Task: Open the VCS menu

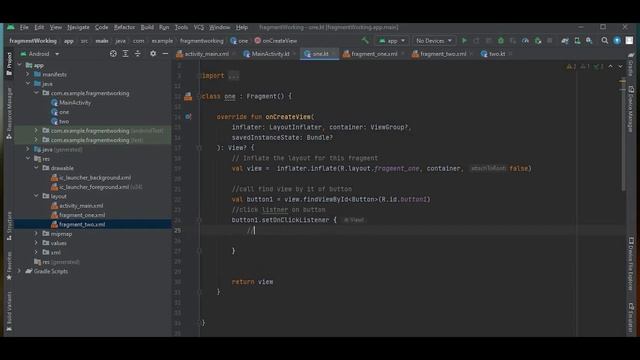Action: pos(199,27)
